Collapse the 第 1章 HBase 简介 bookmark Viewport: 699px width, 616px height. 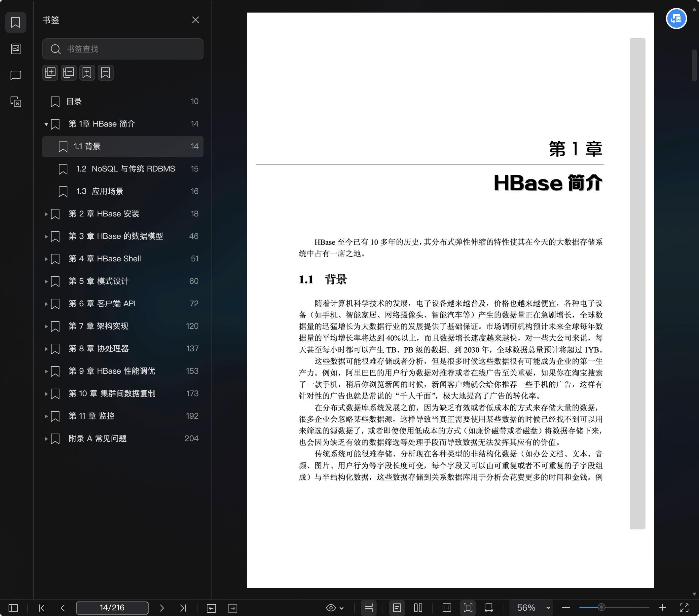click(46, 124)
